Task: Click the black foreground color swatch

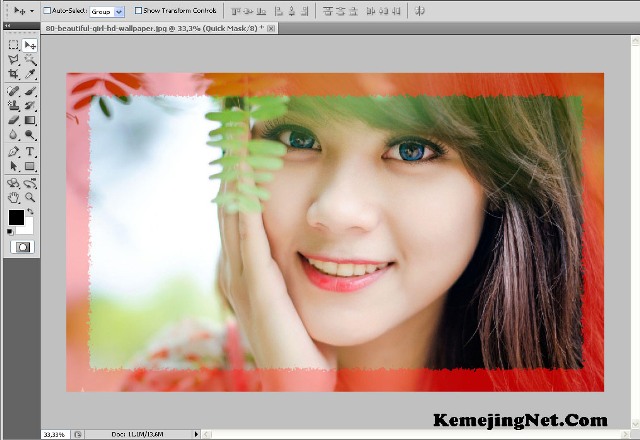Action: [16, 217]
